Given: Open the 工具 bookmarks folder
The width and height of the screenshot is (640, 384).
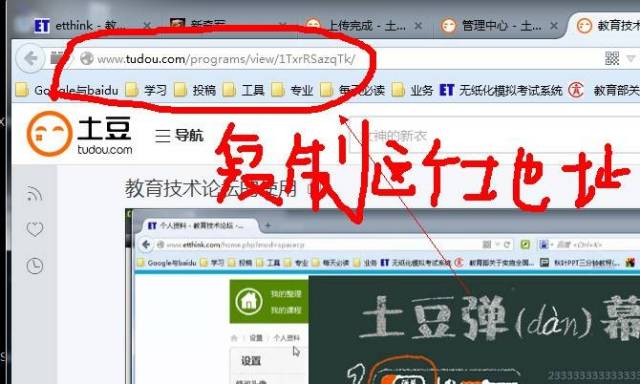Looking at the screenshot, I should (244, 90).
